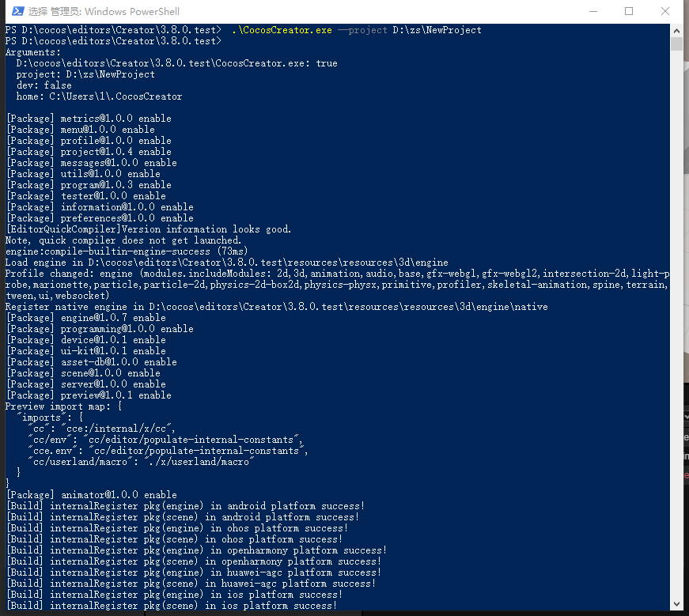This screenshot has width=689, height=616.
Task: Click the PowerShell icon in the title bar
Action: coord(17,11)
